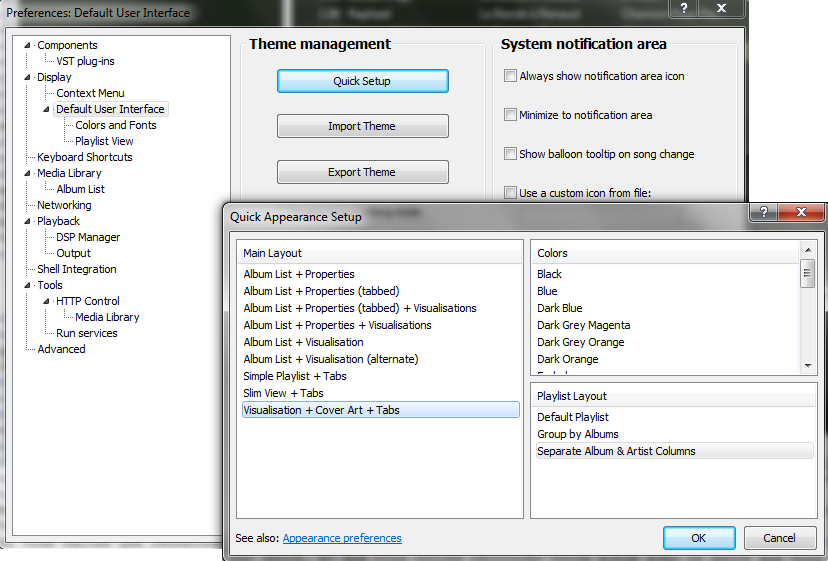
Task: Select Media Library under HTTP Control
Action: pyautogui.click(x=107, y=317)
